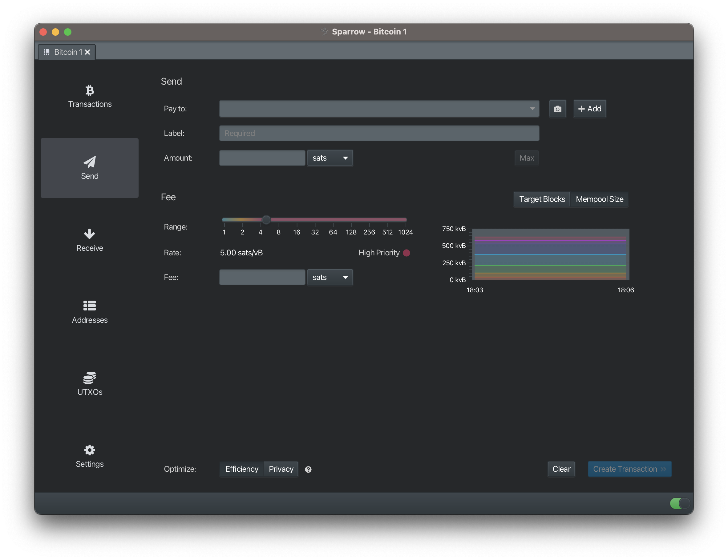The height and width of the screenshot is (560, 728).
Task: Add another payment recipient
Action: [x=589, y=109]
